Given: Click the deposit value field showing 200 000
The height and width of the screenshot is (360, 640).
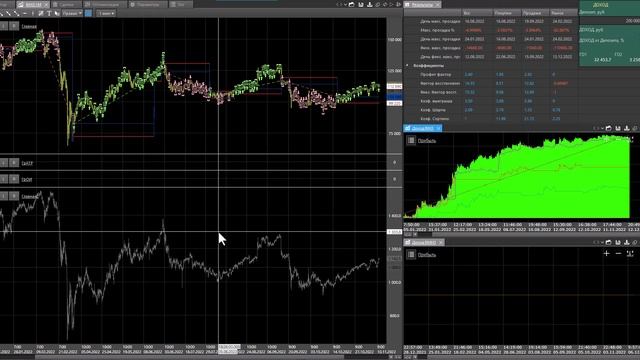Looking at the screenshot, I should [x=610, y=20].
